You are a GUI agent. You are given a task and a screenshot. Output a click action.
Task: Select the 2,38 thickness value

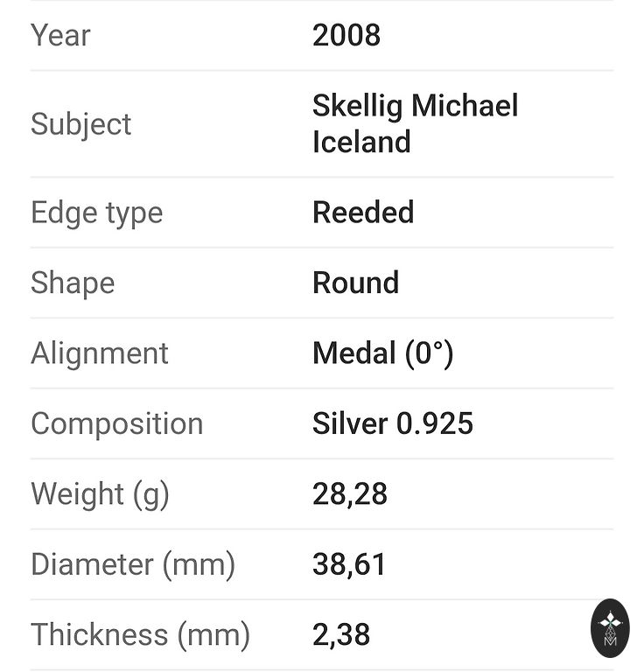pyautogui.click(x=341, y=634)
